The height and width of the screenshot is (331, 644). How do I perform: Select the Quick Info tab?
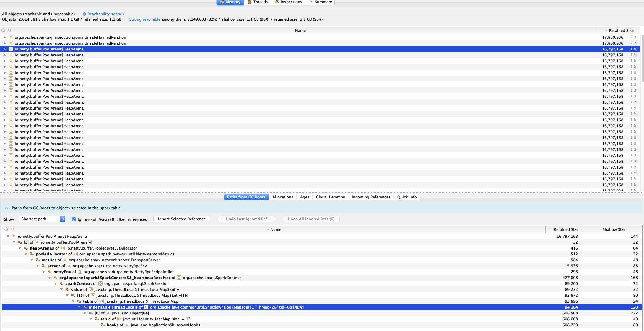(407, 197)
